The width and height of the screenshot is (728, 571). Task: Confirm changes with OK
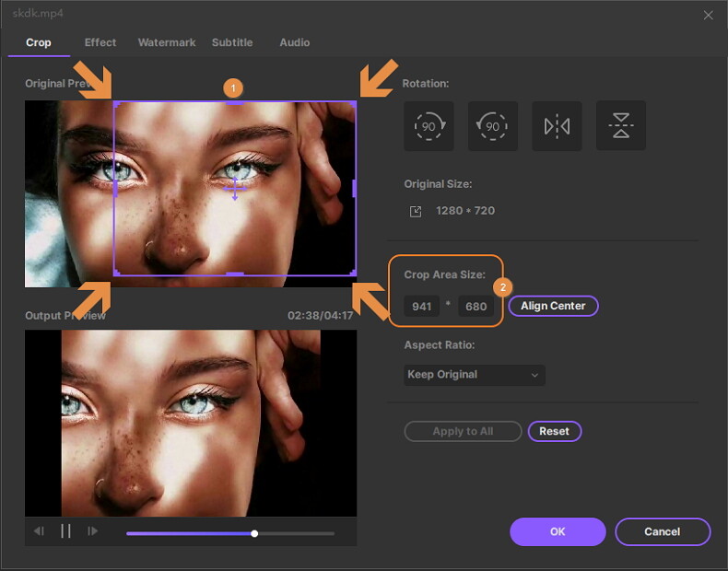click(x=558, y=531)
